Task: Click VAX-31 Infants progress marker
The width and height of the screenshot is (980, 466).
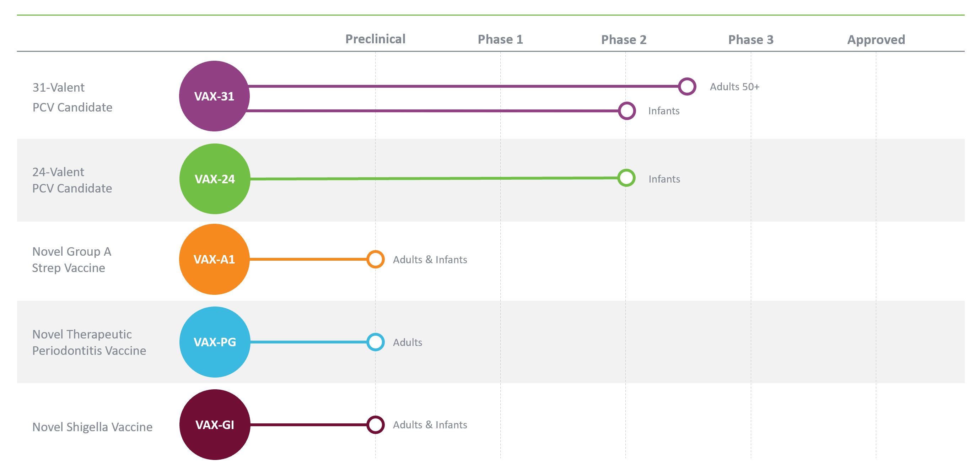Action: pyautogui.click(x=626, y=111)
